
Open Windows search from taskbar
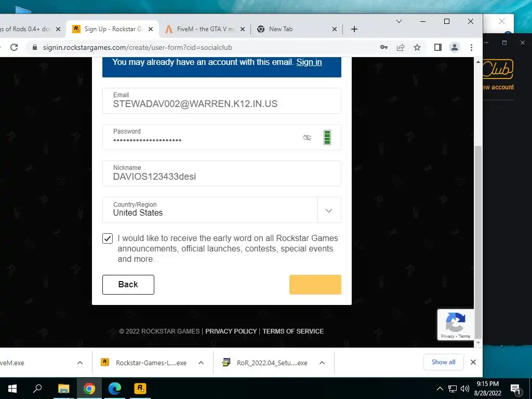(37, 389)
